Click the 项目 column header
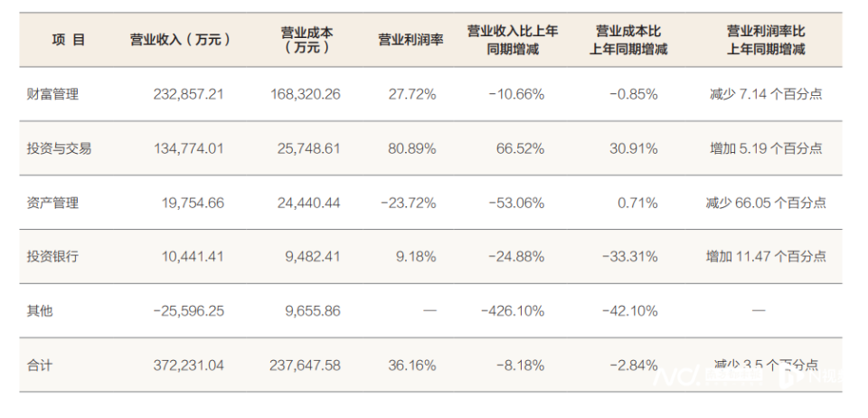This screenshot has width=868, height=418. [x=70, y=40]
